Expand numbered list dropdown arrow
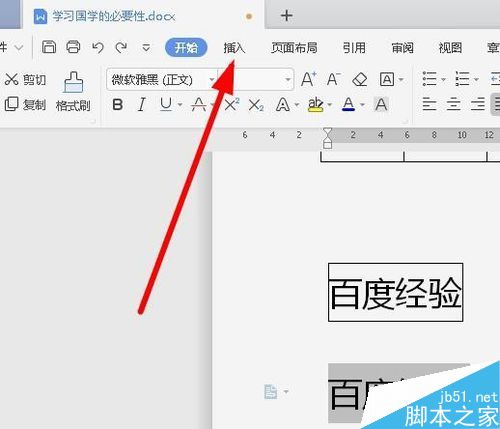The height and width of the screenshot is (429, 500). click(476, 80)
